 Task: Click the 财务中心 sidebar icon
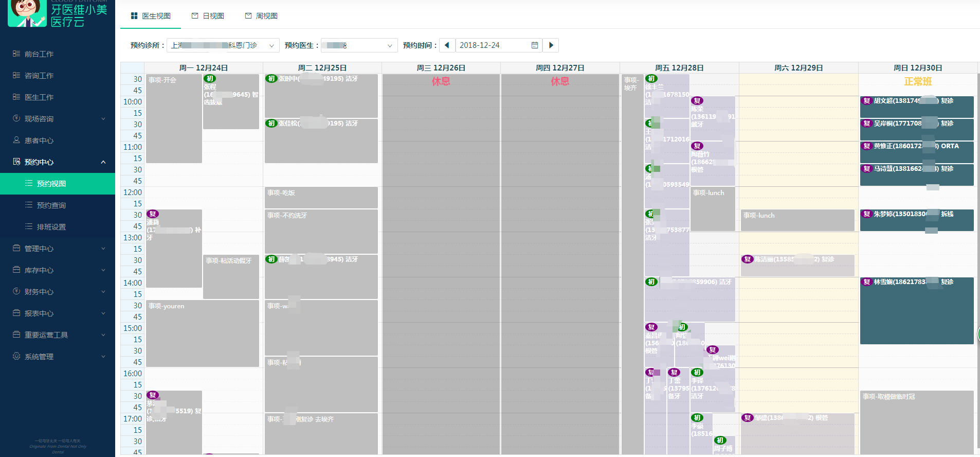click(x=16, y=291)
